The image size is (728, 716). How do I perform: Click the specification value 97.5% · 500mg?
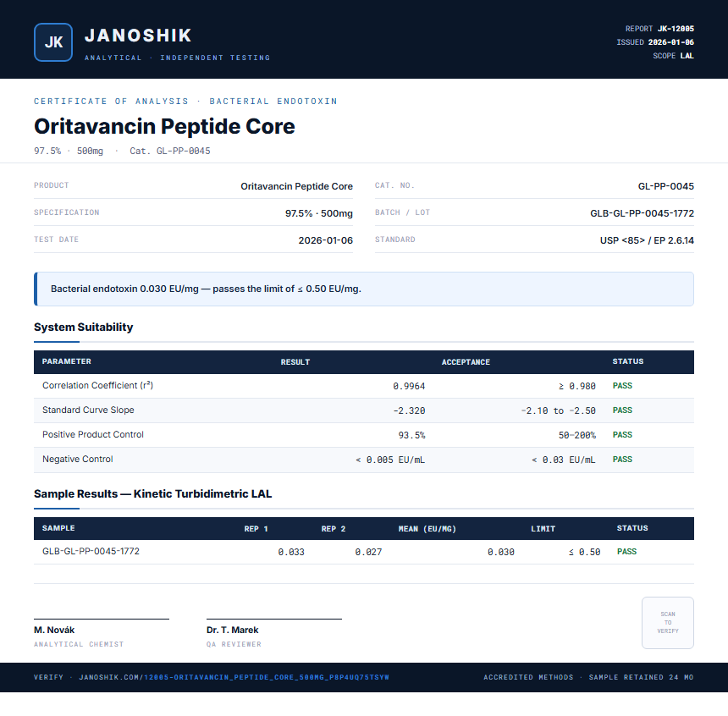pos(319,213)
